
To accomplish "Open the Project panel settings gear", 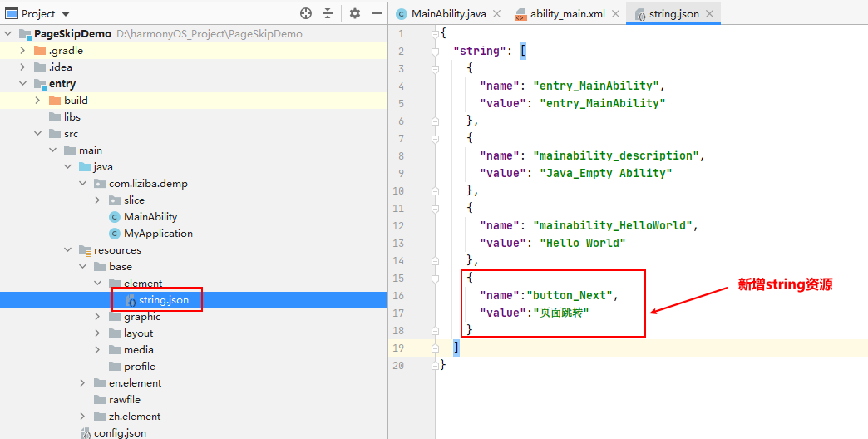I will point(355,14).
